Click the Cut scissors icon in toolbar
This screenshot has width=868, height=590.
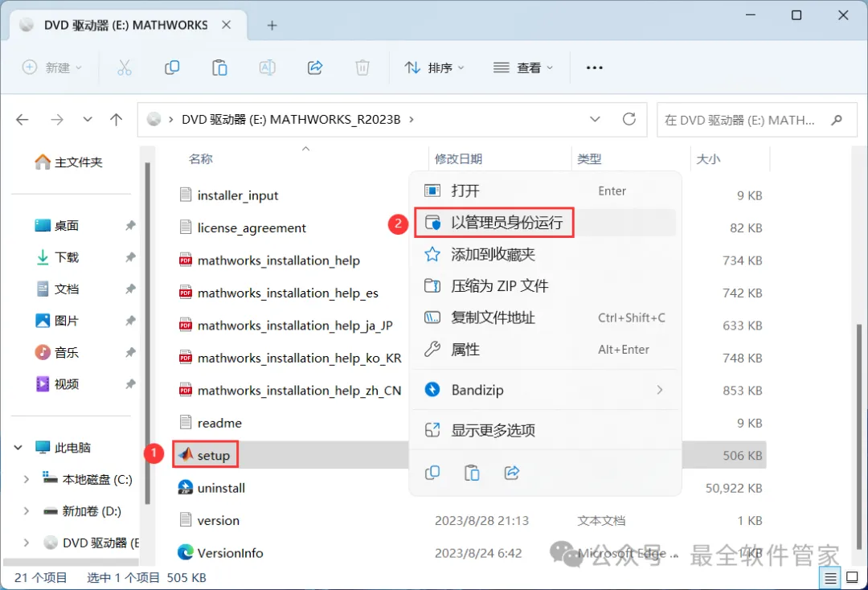(x=125, y=68)
